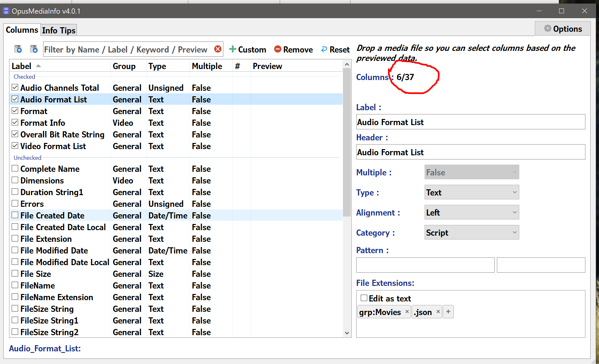Click the import columns icon with down arrow
The image size is (599, 364).
pos(34,49)
